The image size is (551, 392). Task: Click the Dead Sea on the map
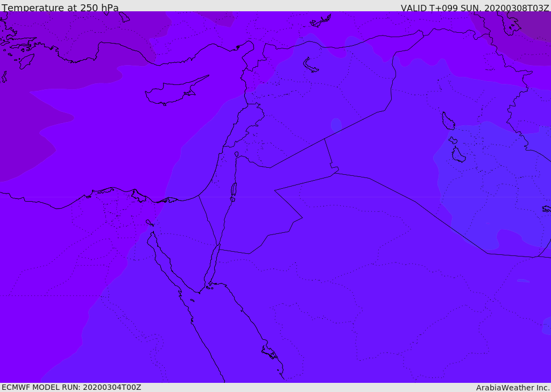pos(234,190)
